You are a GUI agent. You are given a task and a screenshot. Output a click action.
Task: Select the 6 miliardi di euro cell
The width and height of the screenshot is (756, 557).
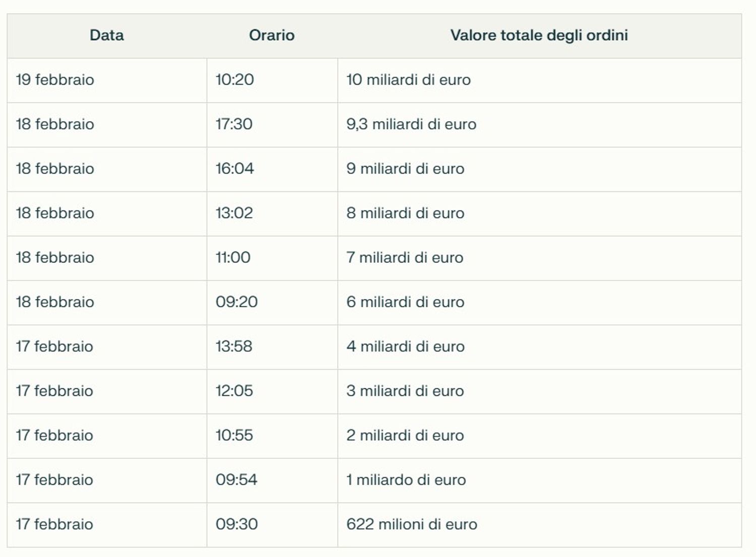pyautogui.click(x=405, y=302)
